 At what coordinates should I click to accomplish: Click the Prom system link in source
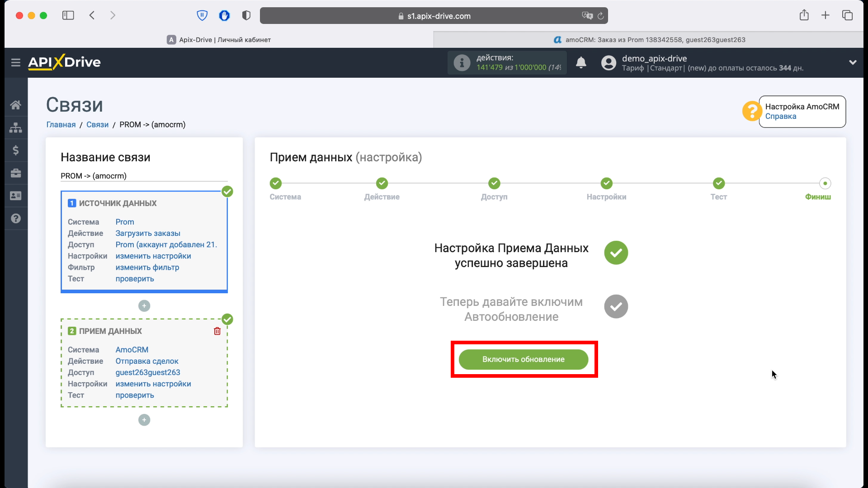point(125,222)
